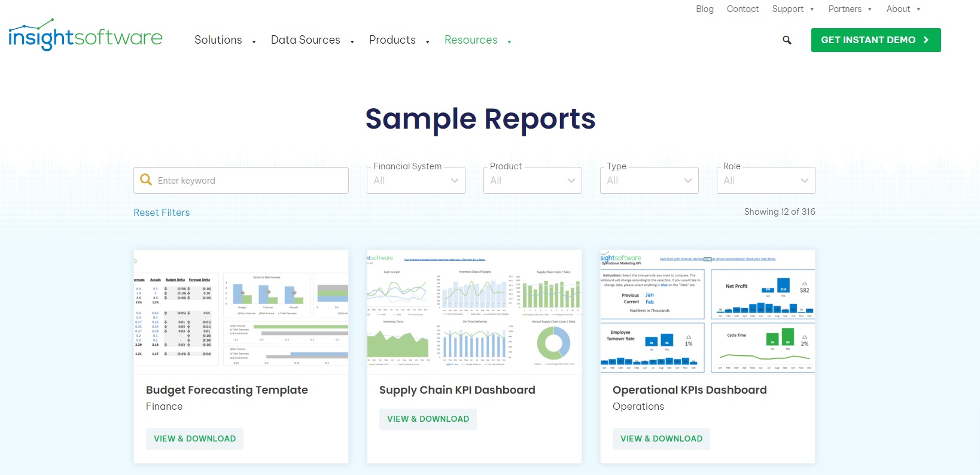
Task: Expand the Solutions dropdown arrow
Action: pyautogui.click(x=254, y=42)
